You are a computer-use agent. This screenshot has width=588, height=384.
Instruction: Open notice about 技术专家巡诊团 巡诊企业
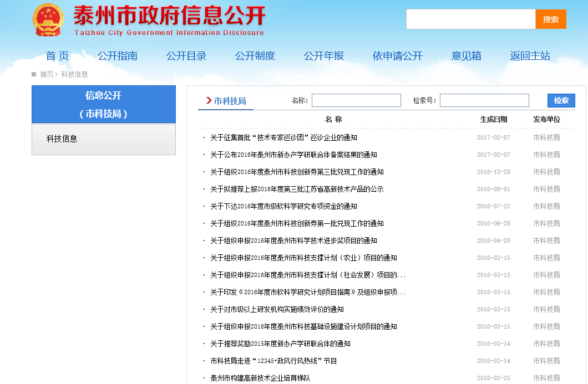click(283, 137)
